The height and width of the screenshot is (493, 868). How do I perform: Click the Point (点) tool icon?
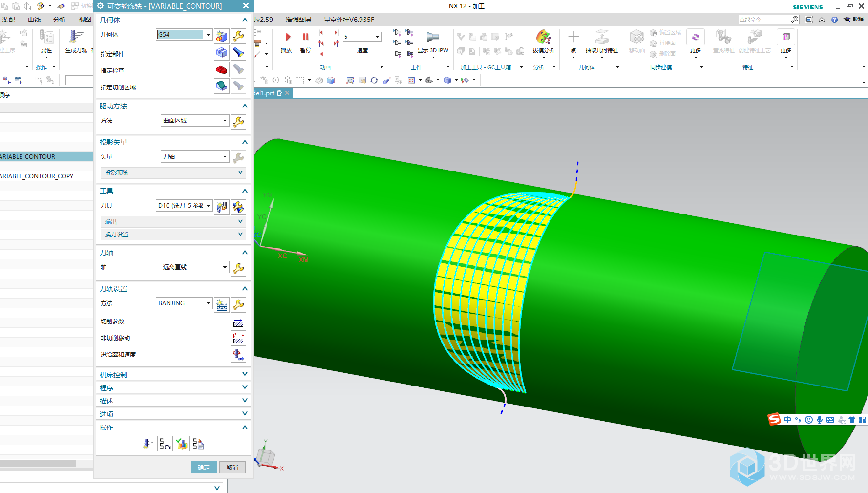coord(573,37)
